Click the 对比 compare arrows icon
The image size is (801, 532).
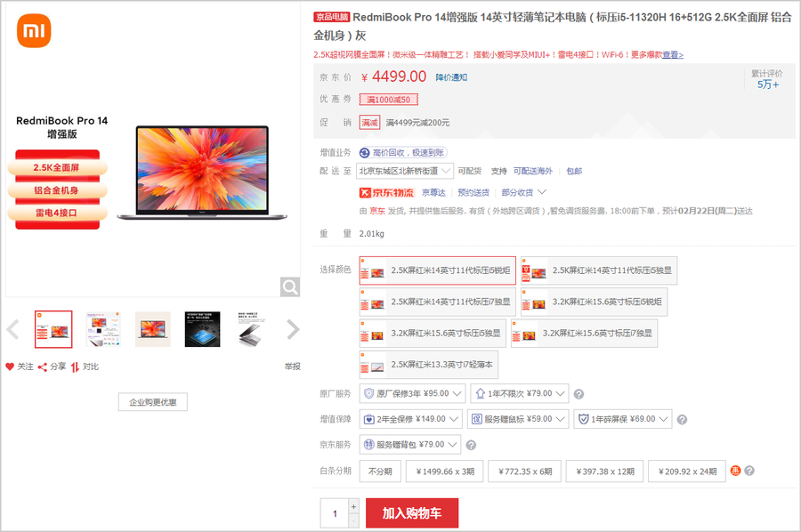(x=76, y=367)
